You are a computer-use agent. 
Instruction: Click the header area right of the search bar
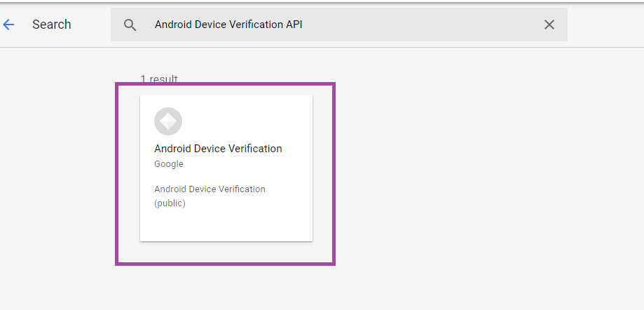[605, 25]
